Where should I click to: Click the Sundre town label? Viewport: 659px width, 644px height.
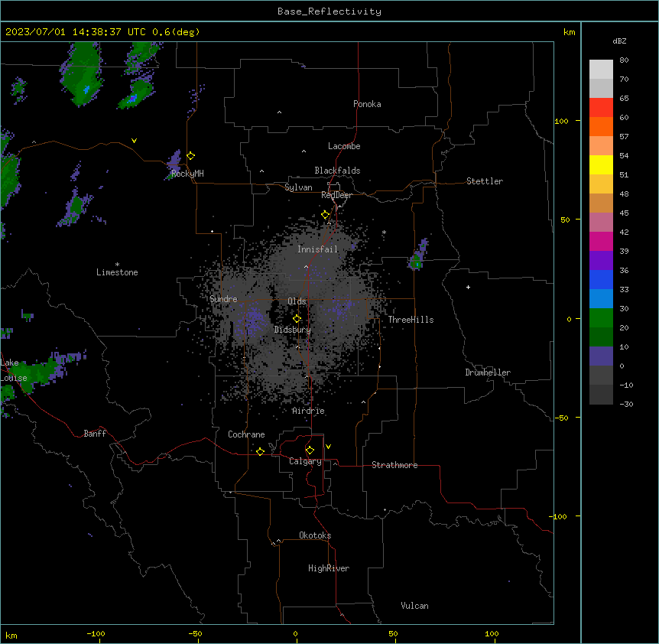point(223,299)
